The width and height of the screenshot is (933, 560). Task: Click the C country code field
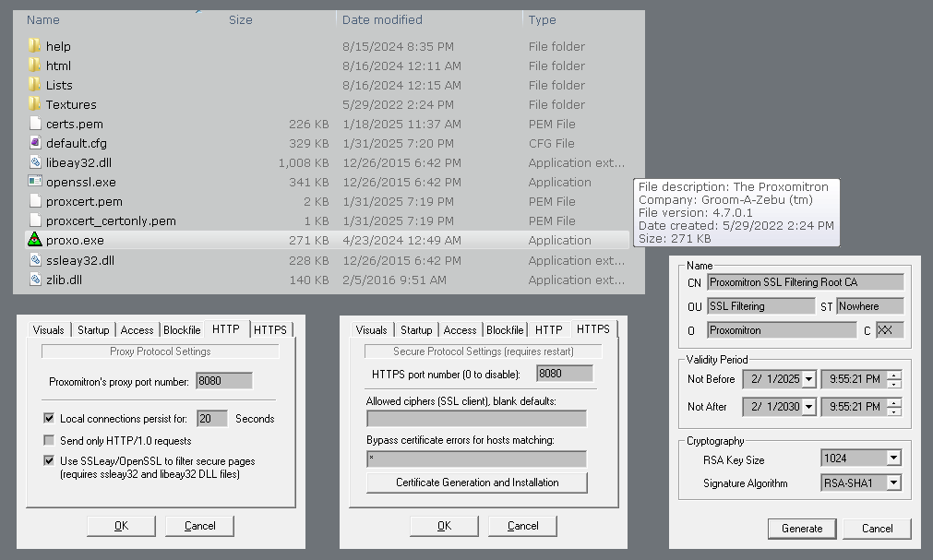tap(891, 330)
